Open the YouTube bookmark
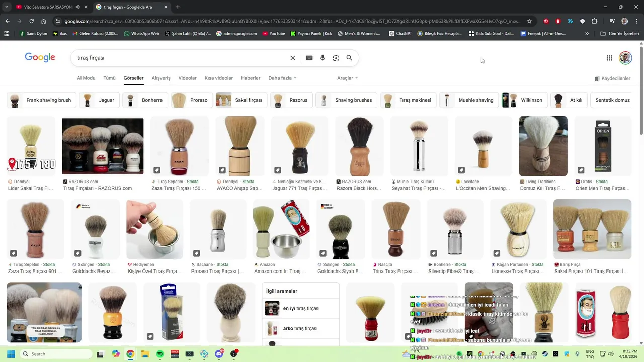The image size is (644, 362). point(274,34)
